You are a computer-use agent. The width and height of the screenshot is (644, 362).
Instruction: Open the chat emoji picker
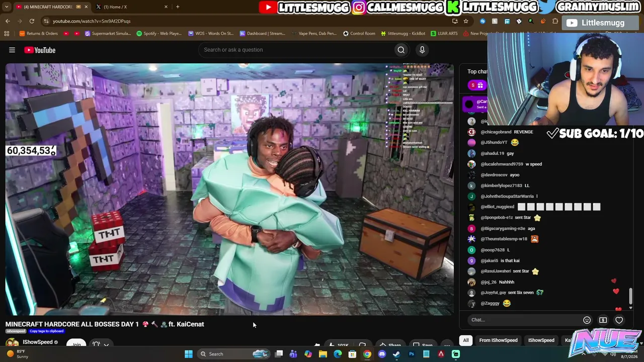pyautogui.click(x=587, y=320)
